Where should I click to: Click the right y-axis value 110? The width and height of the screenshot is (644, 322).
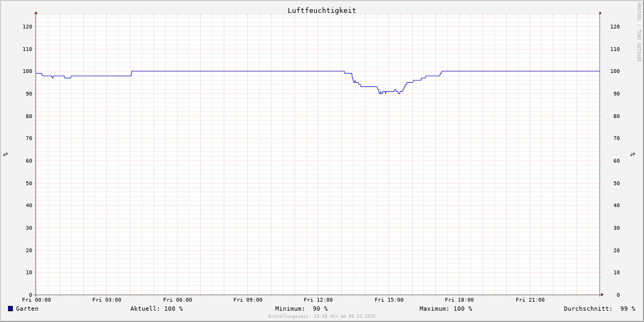615,49
